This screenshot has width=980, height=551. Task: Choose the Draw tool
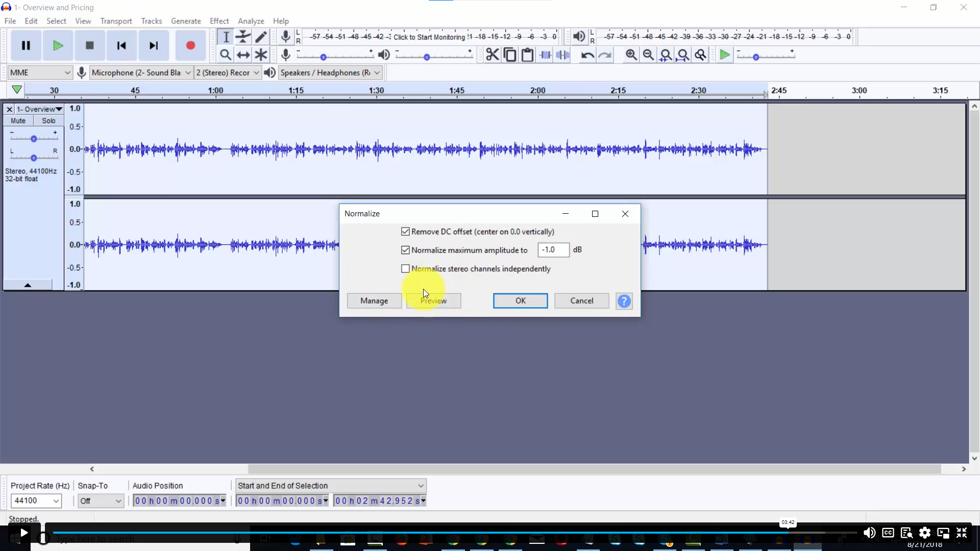[261, 37]
